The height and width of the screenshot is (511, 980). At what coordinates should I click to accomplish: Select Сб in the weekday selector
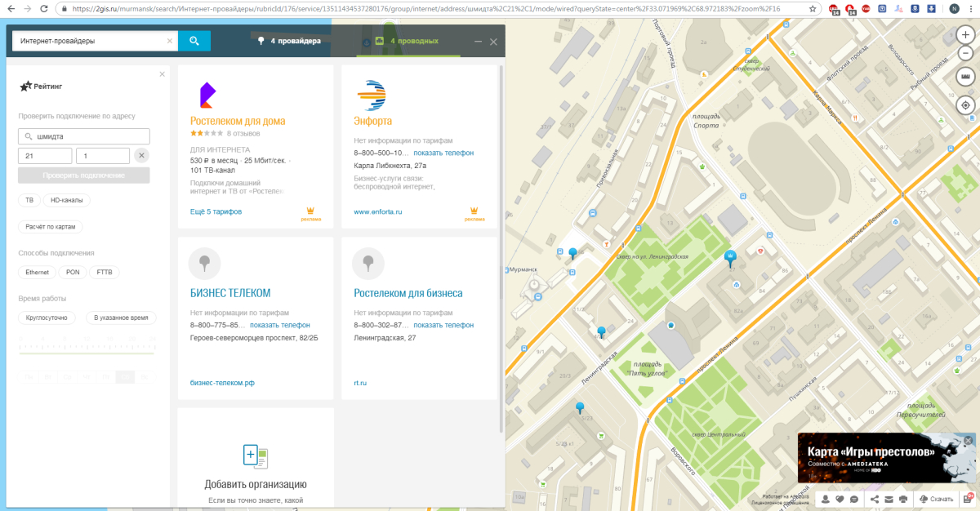click(124, 376)
